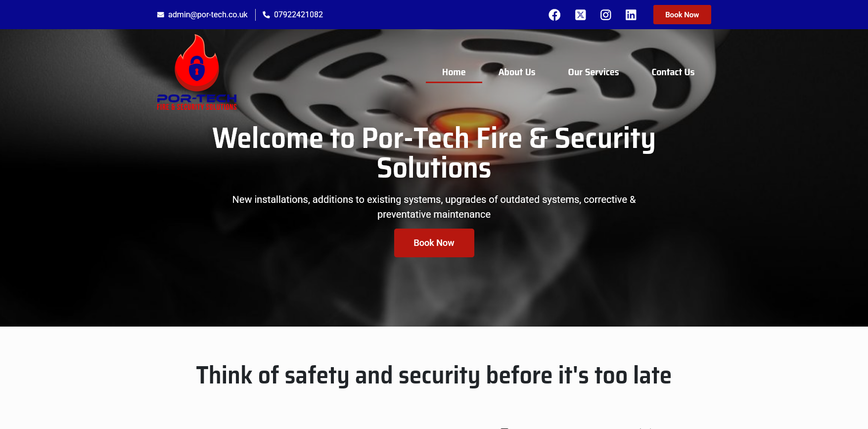Open the LinkedIn page icon
The image size is (868, 429).
[x=631, y=15]
